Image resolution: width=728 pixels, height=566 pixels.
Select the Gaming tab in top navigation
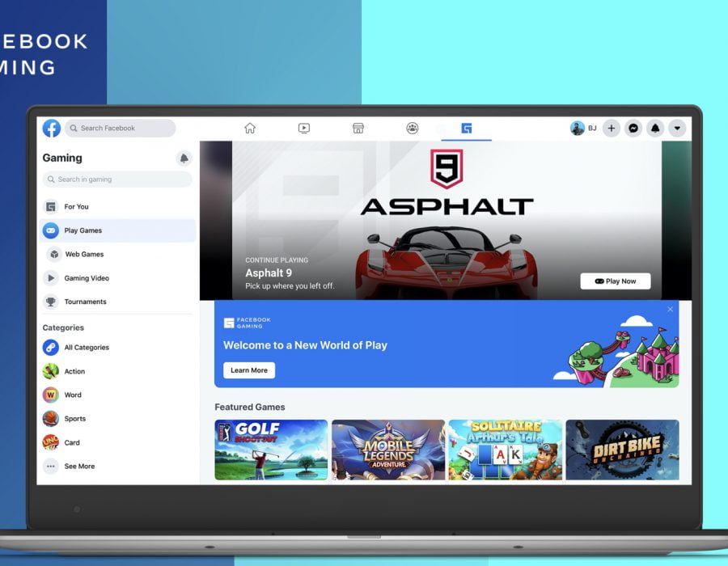466,129
